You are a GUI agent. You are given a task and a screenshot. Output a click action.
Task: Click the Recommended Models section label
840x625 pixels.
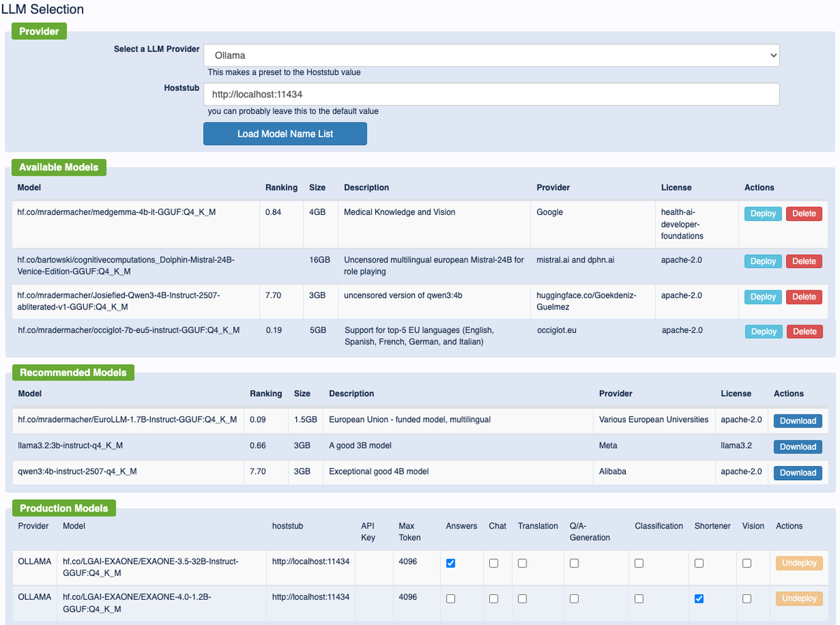pyautogui.click(x=73, y=372)
